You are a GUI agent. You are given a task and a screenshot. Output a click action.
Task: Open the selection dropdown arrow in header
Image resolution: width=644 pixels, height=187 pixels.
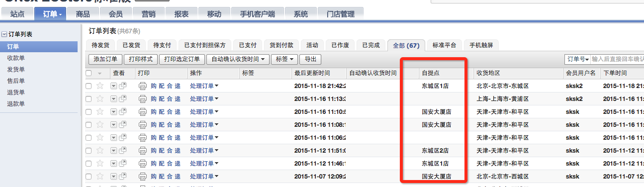99,73
